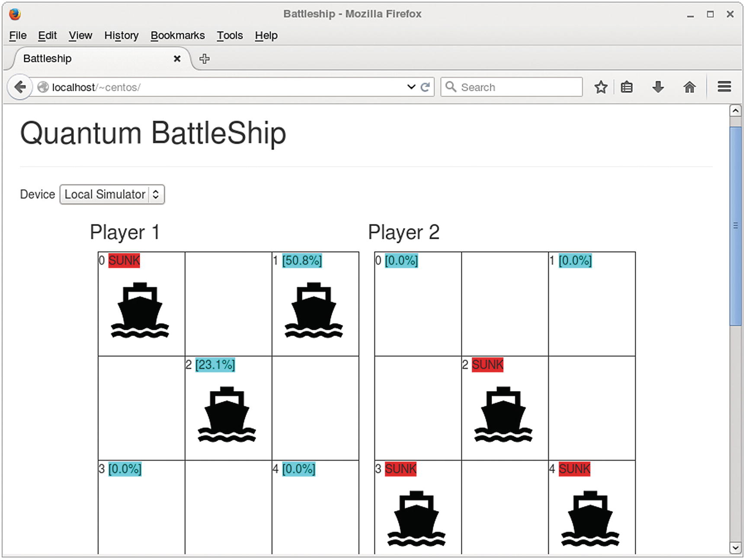
Task: Open the File menu
Action: click(18, 35)
